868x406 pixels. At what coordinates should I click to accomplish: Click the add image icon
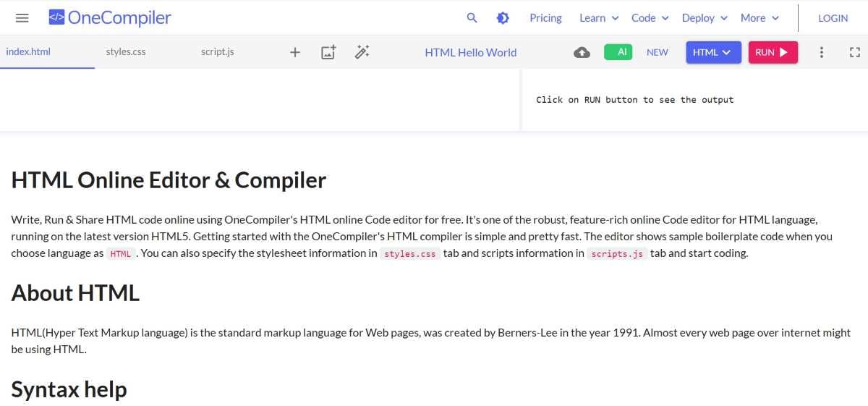(328, 52)
